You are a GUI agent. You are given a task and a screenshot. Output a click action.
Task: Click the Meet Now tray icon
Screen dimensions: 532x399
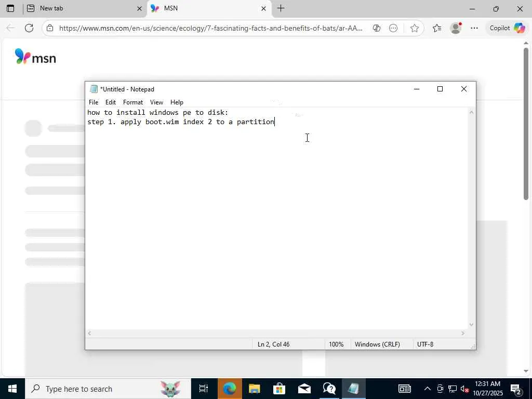point(440,389)
